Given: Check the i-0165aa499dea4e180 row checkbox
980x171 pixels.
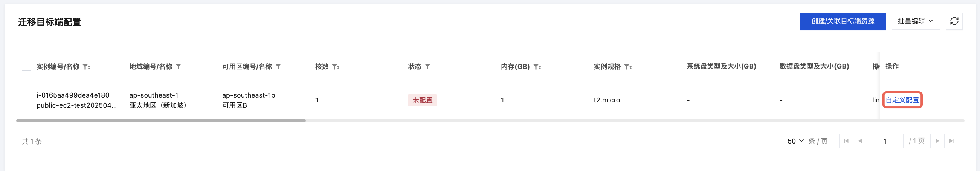Looking at the screenshot, I should click(x=26, y=102).
